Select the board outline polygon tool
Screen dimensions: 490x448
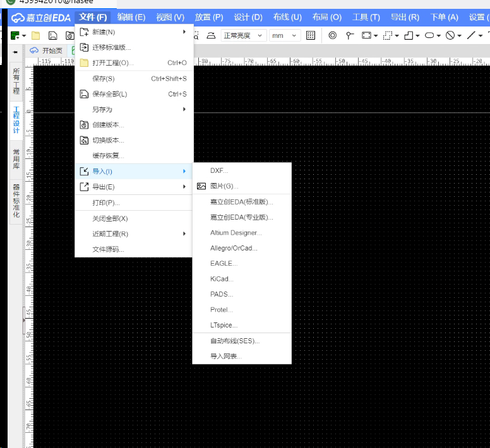pyautogui.click(x=409, y=35)
